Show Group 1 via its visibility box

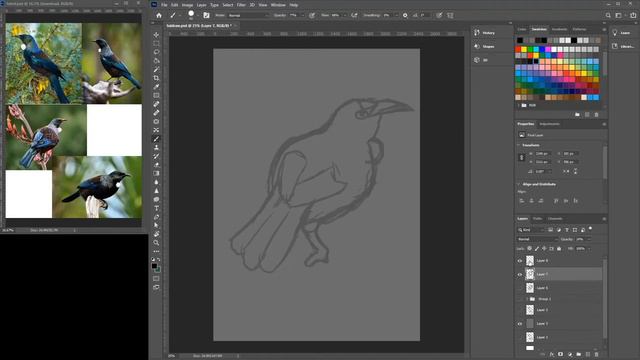click(520, 299)
